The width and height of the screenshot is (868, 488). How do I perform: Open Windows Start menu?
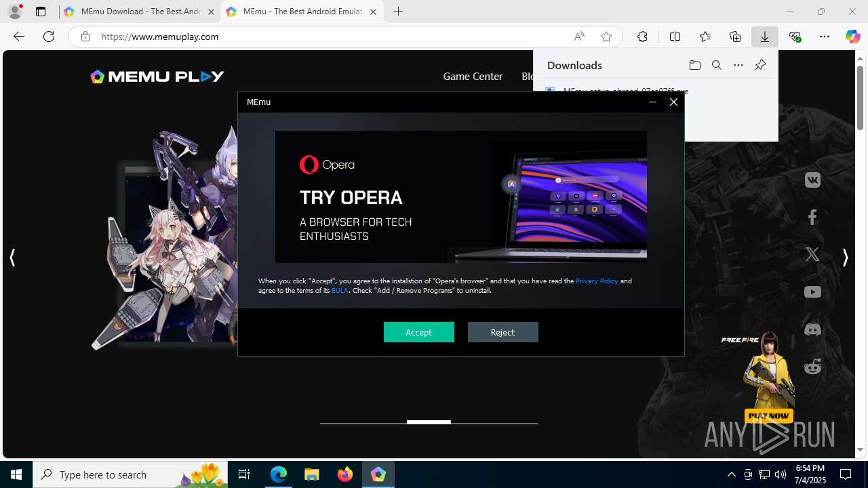[x=16, y=474]
